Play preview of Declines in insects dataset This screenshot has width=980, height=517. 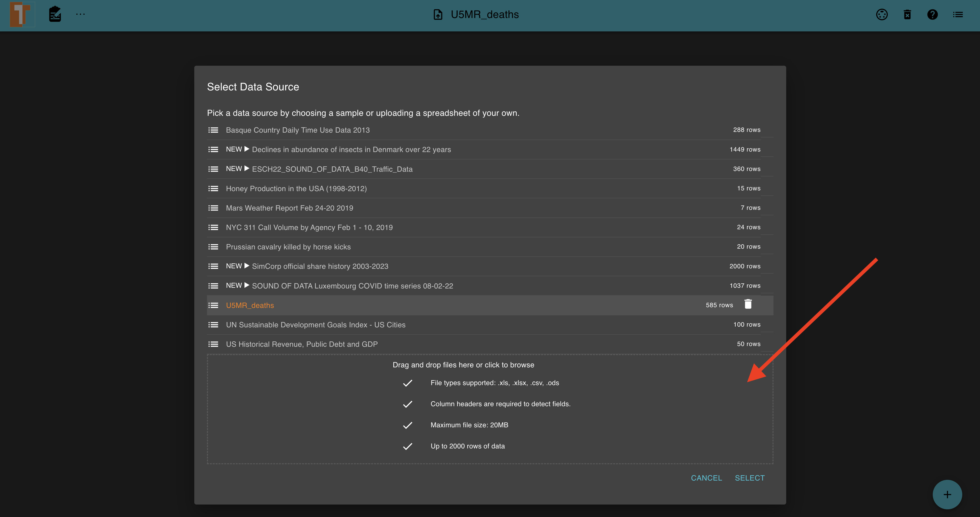[247, 149]
